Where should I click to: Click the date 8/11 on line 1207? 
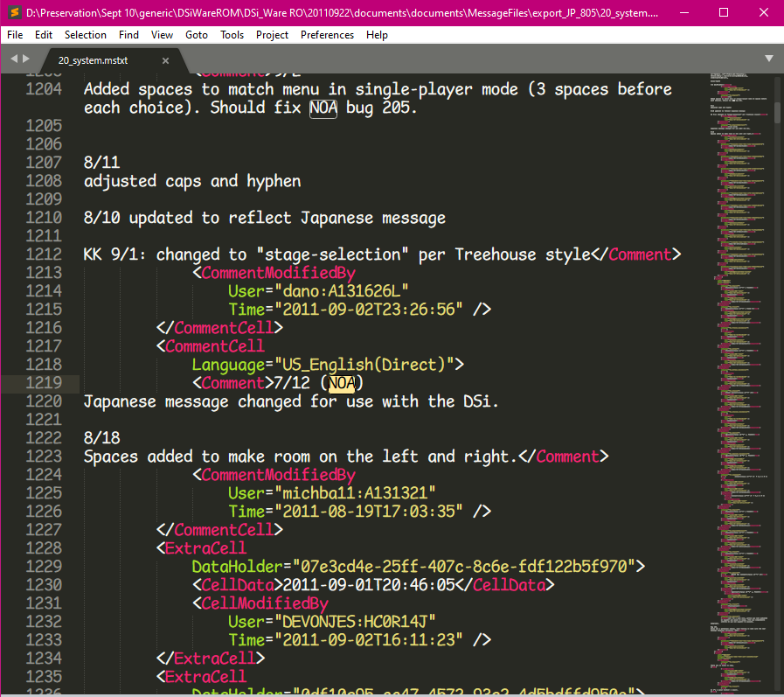click(102, 163)
